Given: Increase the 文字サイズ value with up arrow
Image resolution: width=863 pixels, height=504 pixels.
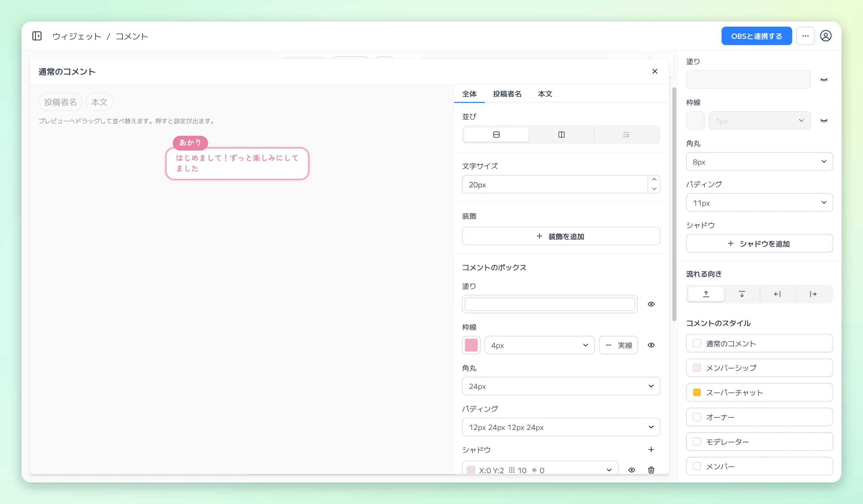Looking at the screenshot, I should pyautogui.click(x=654, y=180).
